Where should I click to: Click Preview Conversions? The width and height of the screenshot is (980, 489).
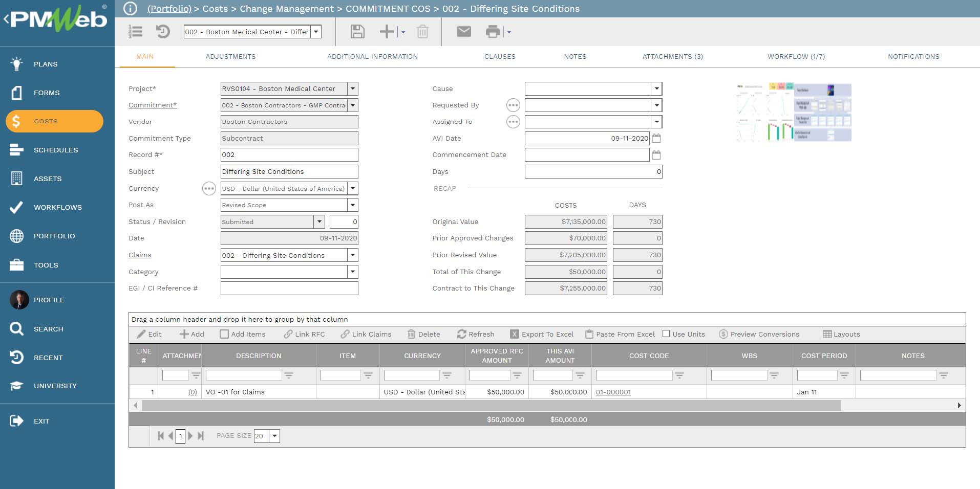tap(759, 334)
